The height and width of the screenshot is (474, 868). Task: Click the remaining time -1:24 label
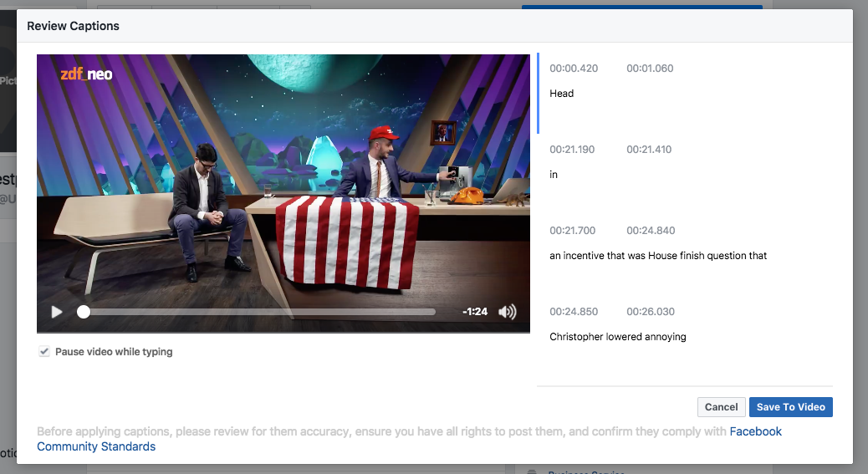click(475, 312)
